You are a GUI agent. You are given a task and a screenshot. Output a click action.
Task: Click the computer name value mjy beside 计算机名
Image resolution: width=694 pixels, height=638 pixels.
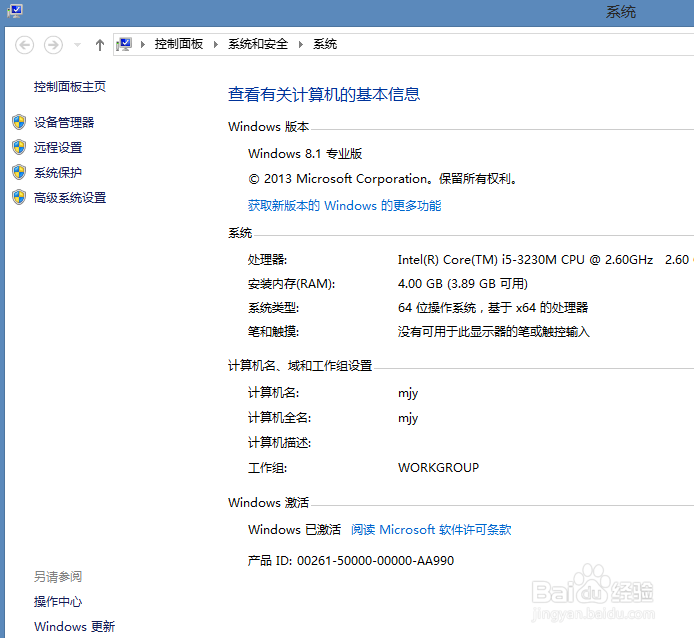pyautogui.click(x=408, y=393)
